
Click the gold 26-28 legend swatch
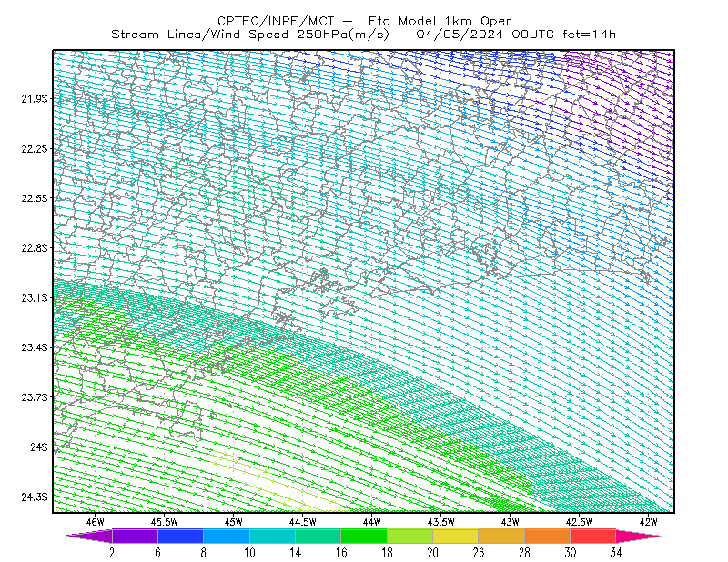[501, 536]
